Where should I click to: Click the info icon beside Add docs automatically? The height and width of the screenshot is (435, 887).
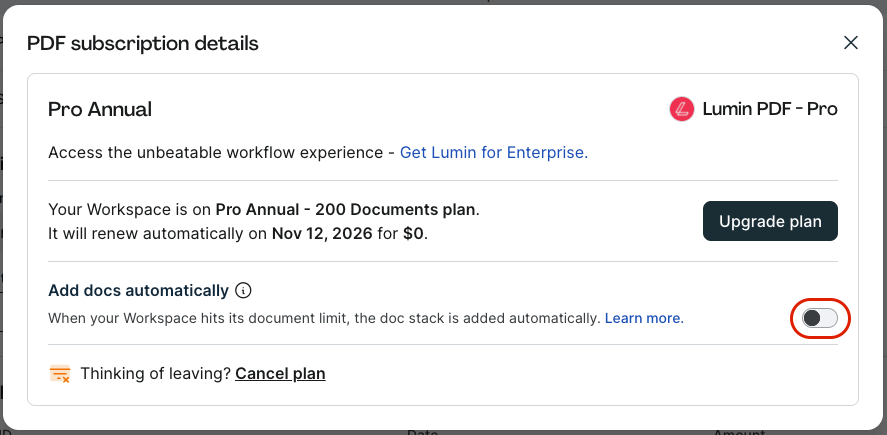(243, 291)
